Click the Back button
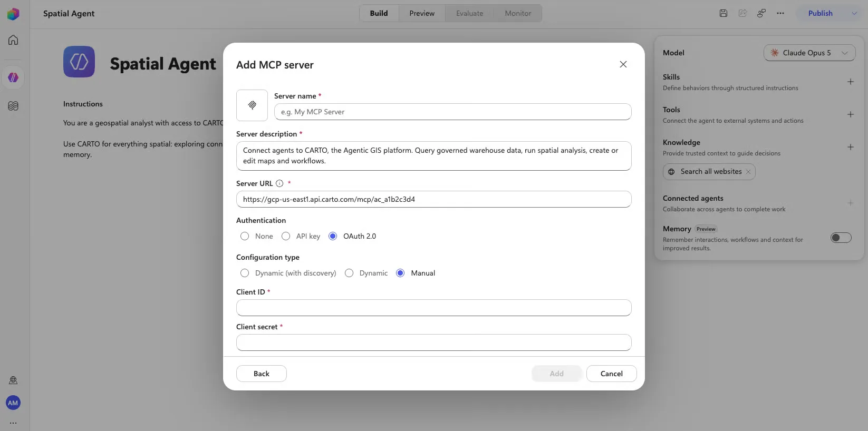 (x=262, y=374)
